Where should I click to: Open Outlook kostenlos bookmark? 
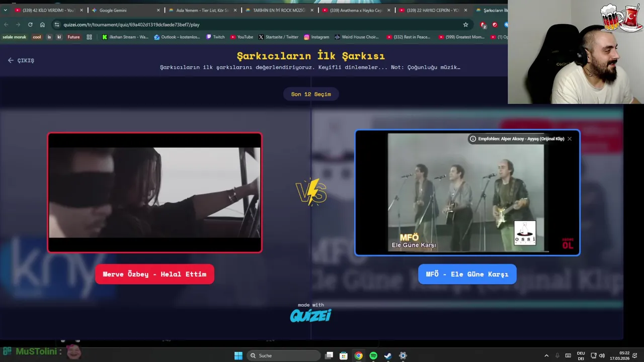(x=177, y=37)
